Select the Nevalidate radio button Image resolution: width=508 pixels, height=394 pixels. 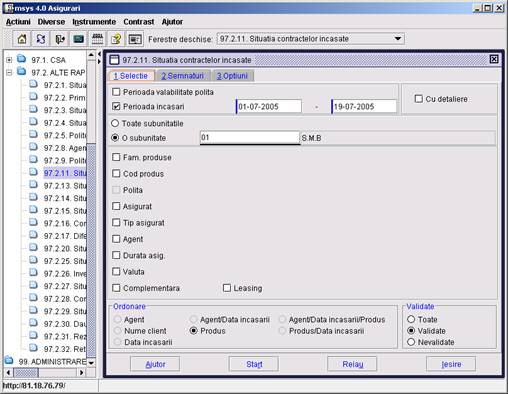pyautogui.click(x=411, y=342)
